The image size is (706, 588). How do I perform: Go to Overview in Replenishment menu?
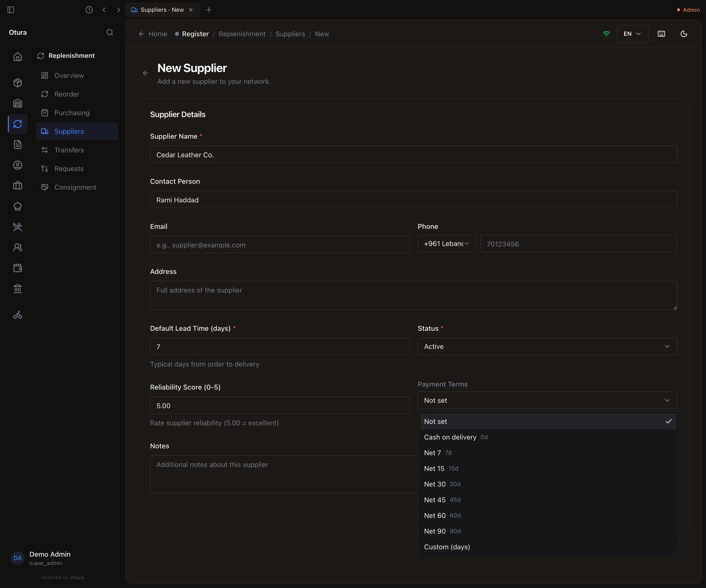coord(77,76)
